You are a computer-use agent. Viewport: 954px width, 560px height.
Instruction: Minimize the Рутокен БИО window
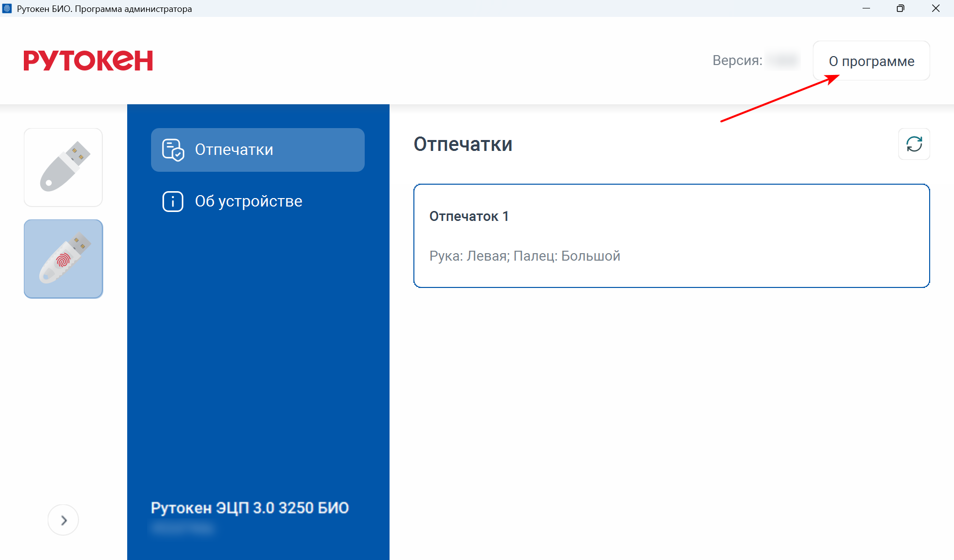866,8
